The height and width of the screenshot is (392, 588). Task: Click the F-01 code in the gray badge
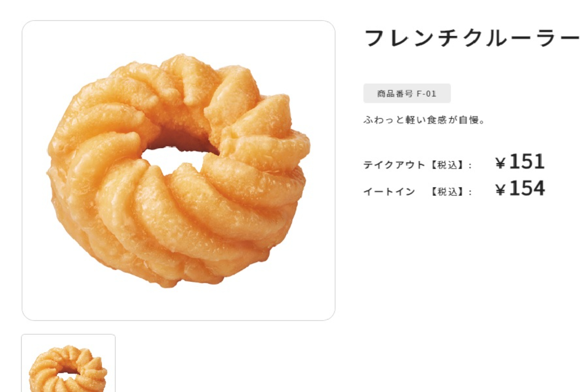point(426,94)
